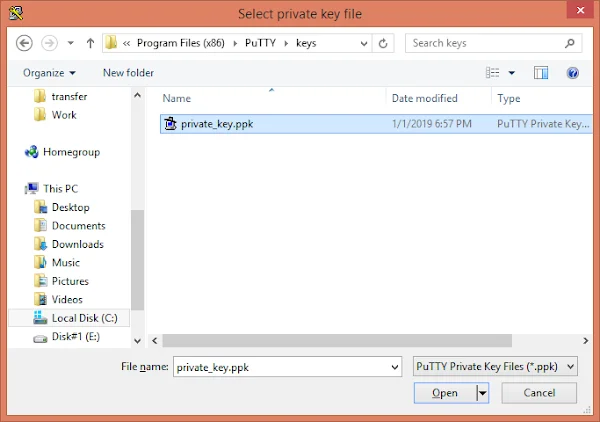Select Program Files (x86) in breadcrumb
Viewport: 600px width, 422px height.
click(x=181, y=43)
